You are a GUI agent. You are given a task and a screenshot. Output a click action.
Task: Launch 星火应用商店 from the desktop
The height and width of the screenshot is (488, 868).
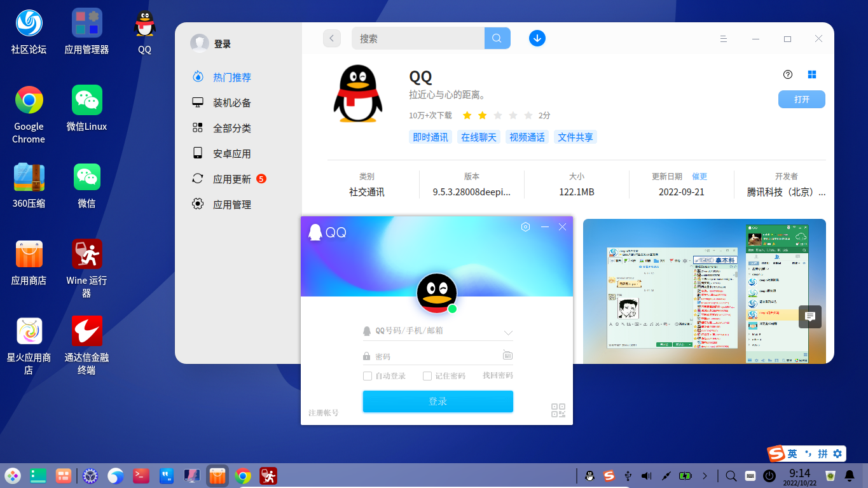29,331
